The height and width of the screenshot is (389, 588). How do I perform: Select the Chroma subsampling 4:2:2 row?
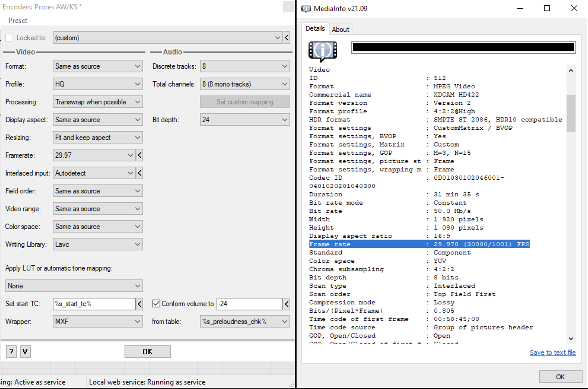(x=382, y=269)
